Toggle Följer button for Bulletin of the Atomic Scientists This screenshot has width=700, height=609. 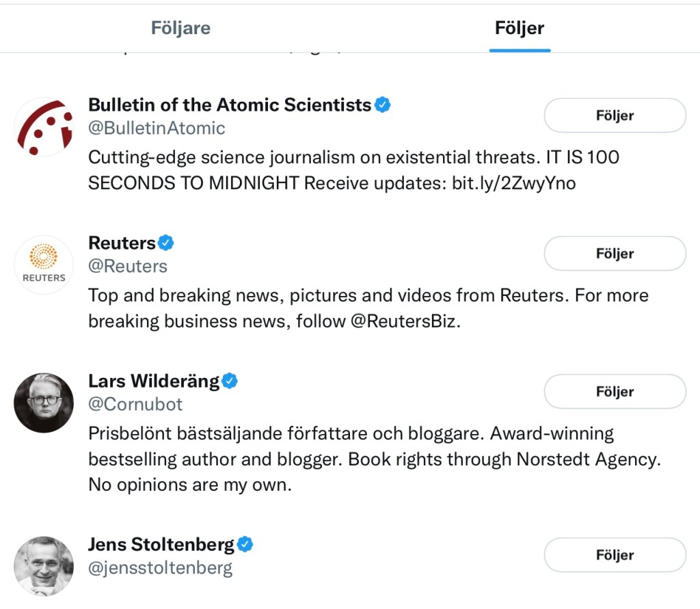click(x=615, y=116)
